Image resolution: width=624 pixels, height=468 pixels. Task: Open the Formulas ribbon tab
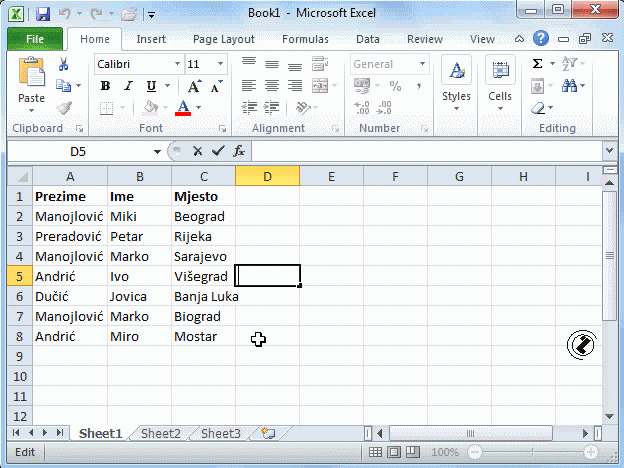pyautogui.click(x=305, y=39)
